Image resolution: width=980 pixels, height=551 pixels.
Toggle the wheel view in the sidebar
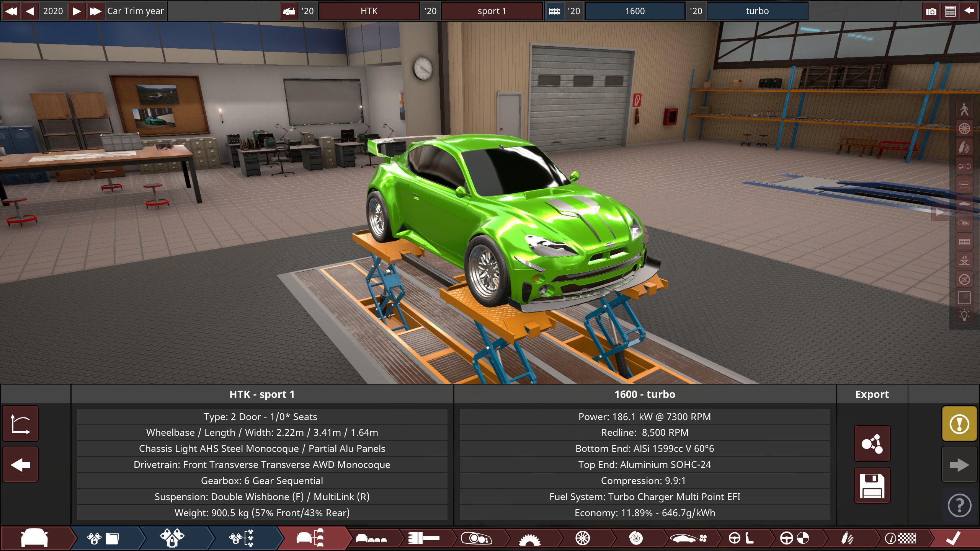pos(964,129)
